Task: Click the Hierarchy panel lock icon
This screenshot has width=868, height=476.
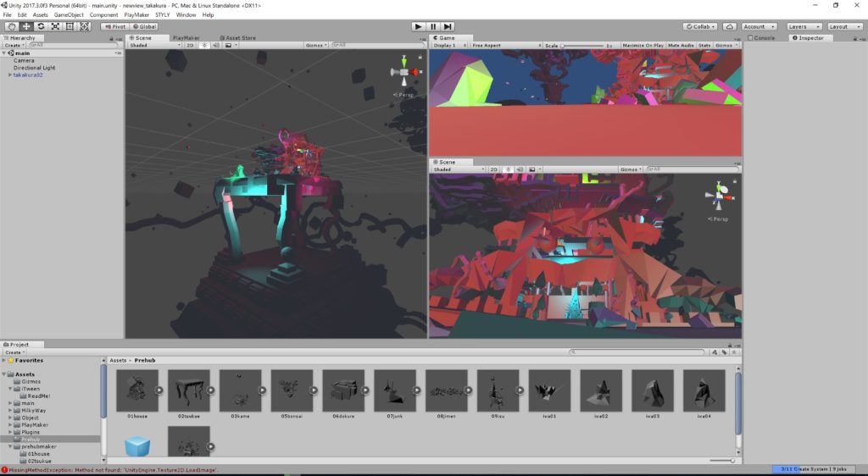Action: tap(111, 39)
